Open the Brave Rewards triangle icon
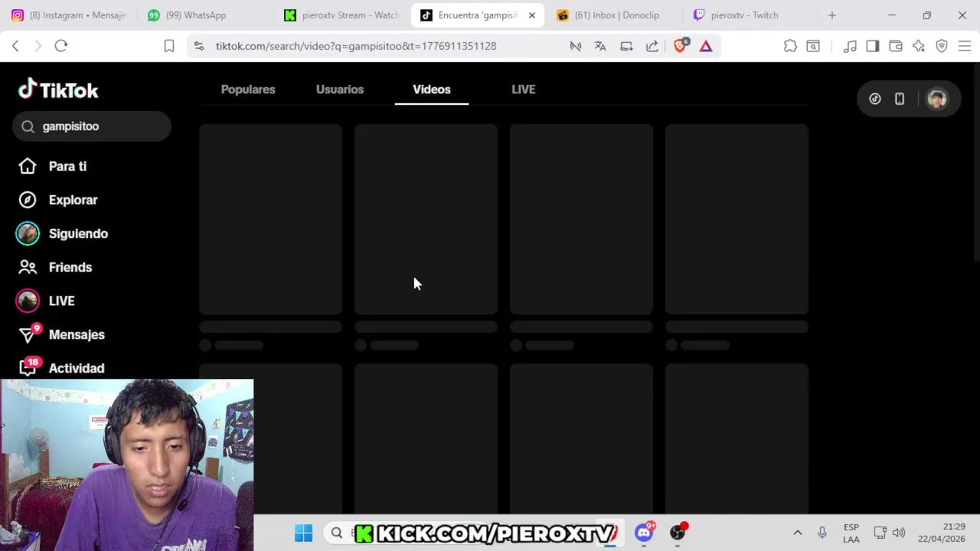980x551 pixels. [706, 46]
